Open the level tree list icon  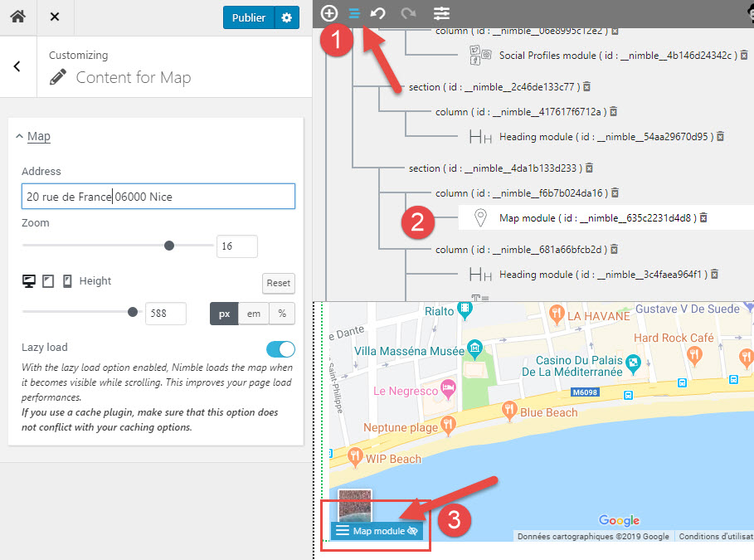tap(354, 13)
